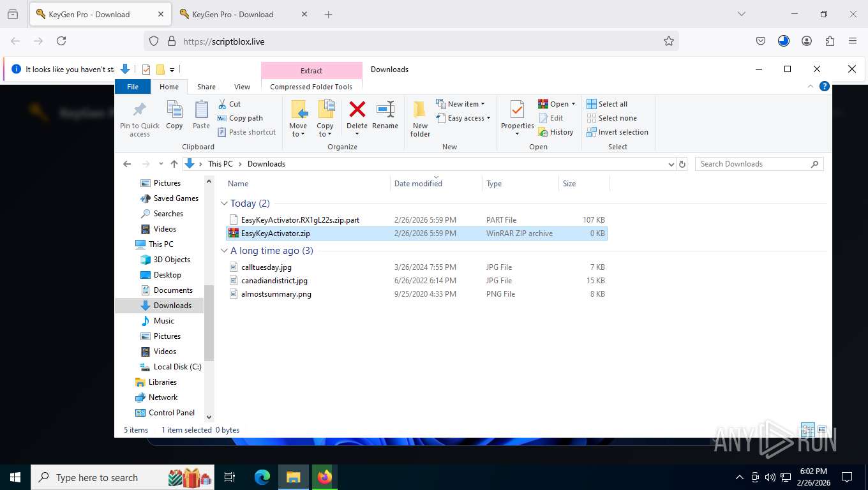The height and width of the screenshot is (490, 868).
Task: Click Copy path in Clipboard group
Action: click(x=240, y=118)
